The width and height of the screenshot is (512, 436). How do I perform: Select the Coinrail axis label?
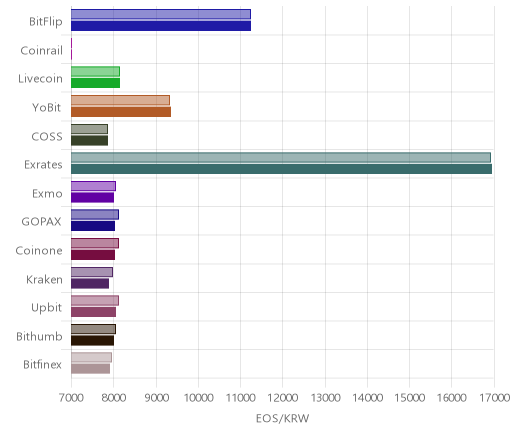point(42,51)
